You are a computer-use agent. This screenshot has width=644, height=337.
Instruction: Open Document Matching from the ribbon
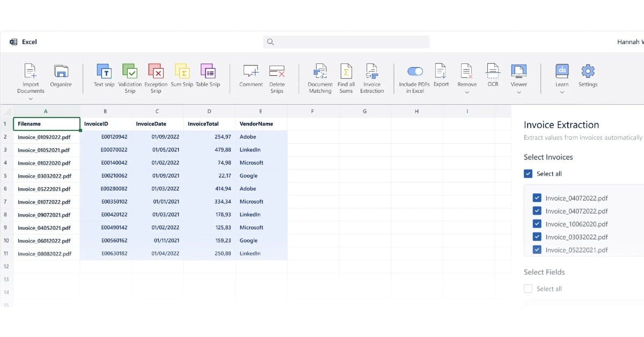pos(320,71)
